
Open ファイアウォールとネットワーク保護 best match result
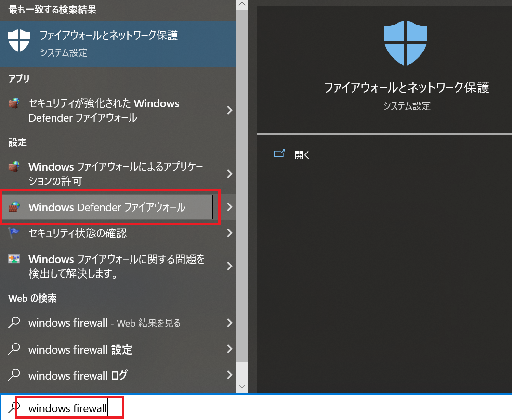[x=118, y=44]
